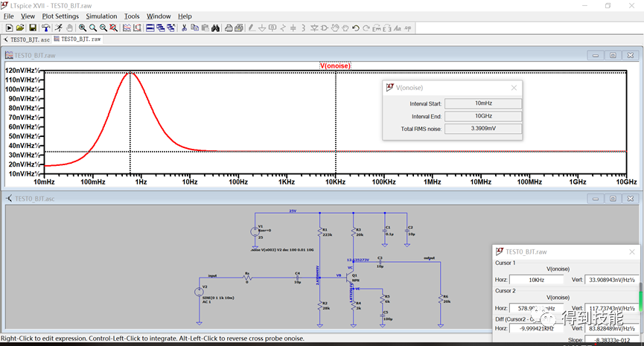Open the Tools menu
Viewport: 644px width, 346px height.
(132, 16)
